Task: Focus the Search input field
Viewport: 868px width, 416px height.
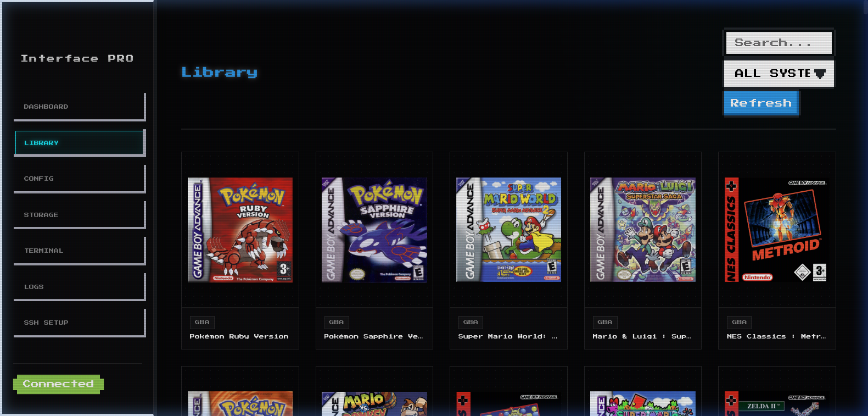Action: pos(779,43)
